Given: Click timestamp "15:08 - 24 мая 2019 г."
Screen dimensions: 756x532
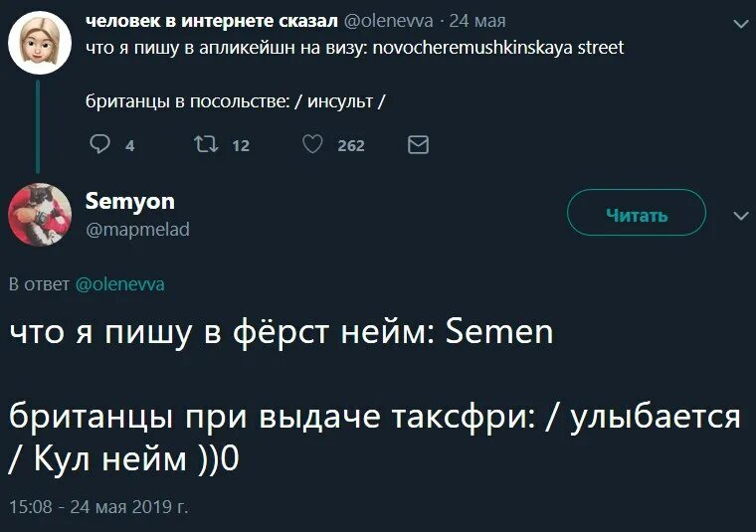Looking at the screenshot, I should pos(97,508).
